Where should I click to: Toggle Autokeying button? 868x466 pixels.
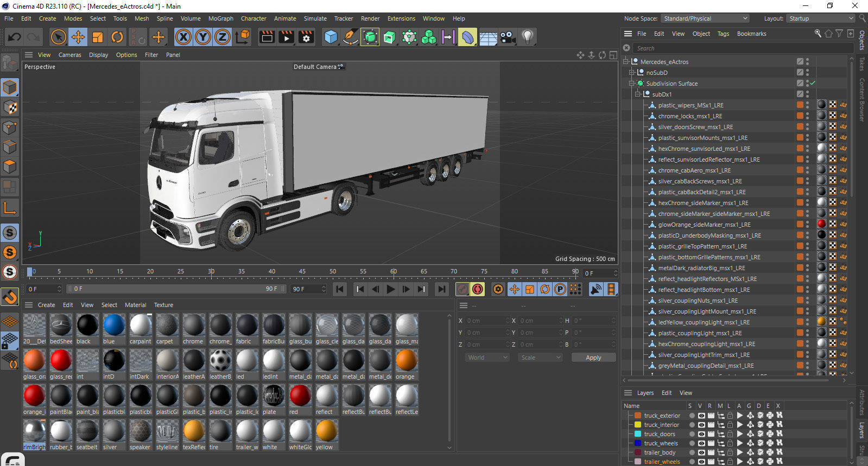(478, 289)
